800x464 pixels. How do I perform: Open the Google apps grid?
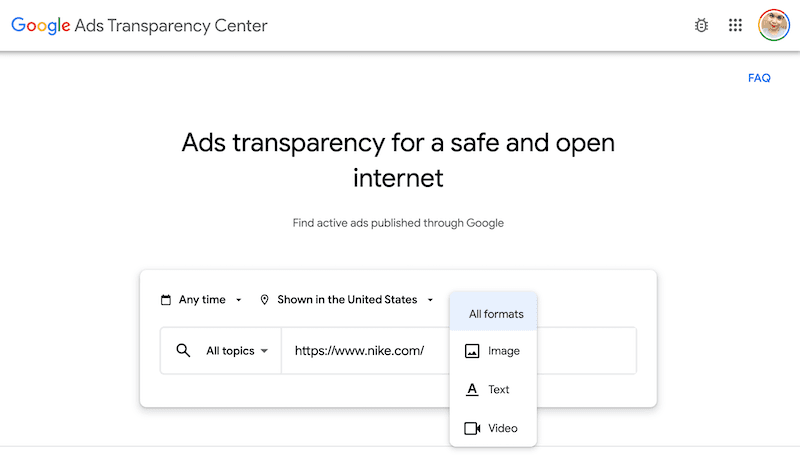pyautogui.click(x=736, y=25)
